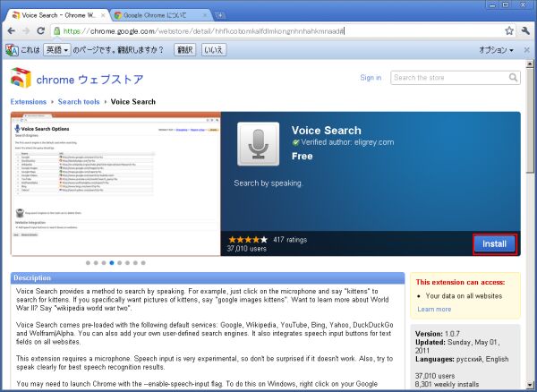Select the eighth carousel dot

[143, 263]
